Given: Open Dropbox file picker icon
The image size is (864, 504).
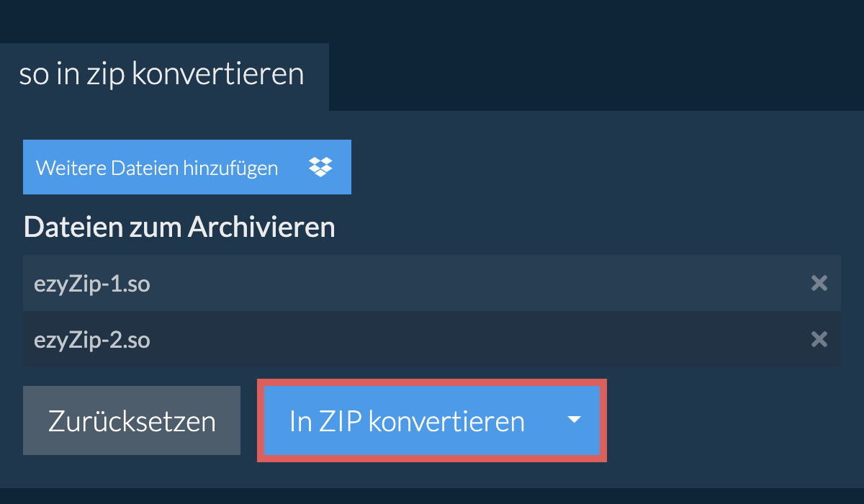Looking at the screenshot, I should coord(320,167).
